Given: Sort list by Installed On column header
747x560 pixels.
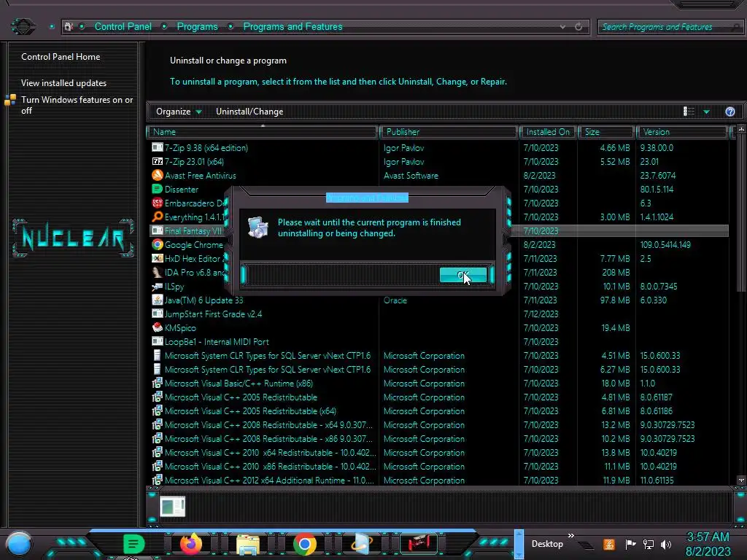Looking at the screenshot, I should 548,132.
